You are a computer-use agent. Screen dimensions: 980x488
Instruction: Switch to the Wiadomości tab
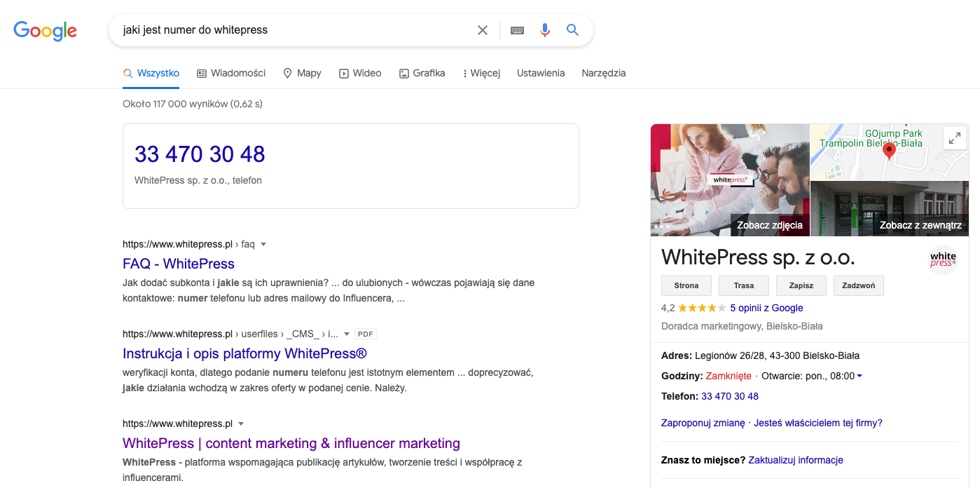click(231, 73)
